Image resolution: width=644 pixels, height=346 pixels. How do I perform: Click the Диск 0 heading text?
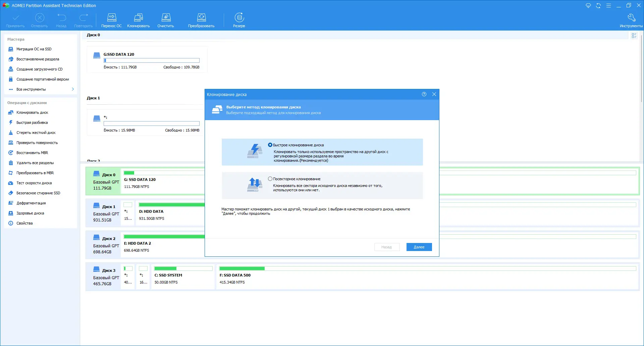[93, 35]
